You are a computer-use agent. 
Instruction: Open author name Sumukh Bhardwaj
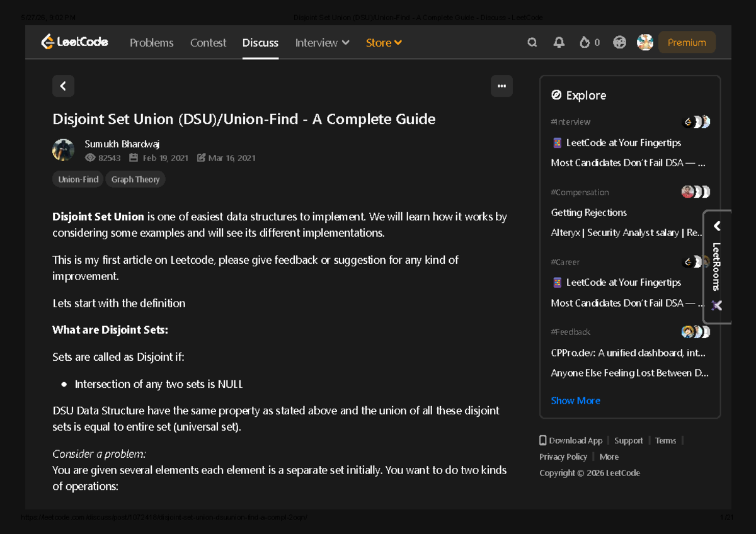click(122, 144)
